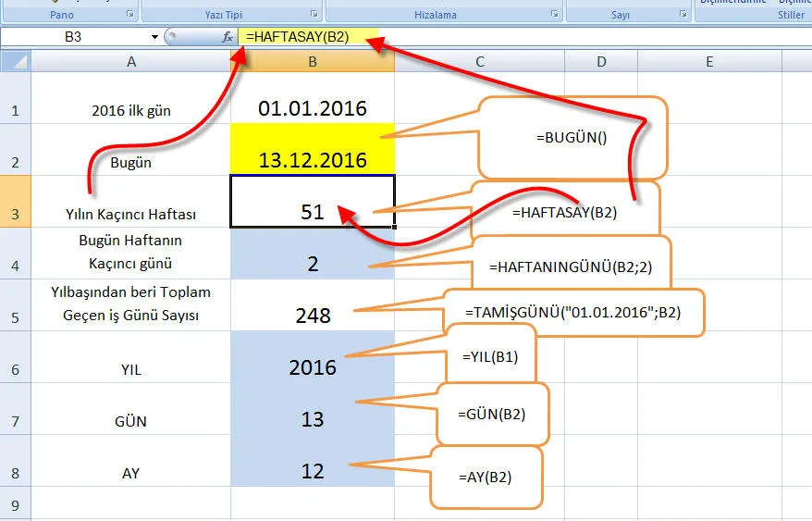Open the Hizalama dialog launcher
This screenshot has width=812, height=521.
(x=554, y=15)
